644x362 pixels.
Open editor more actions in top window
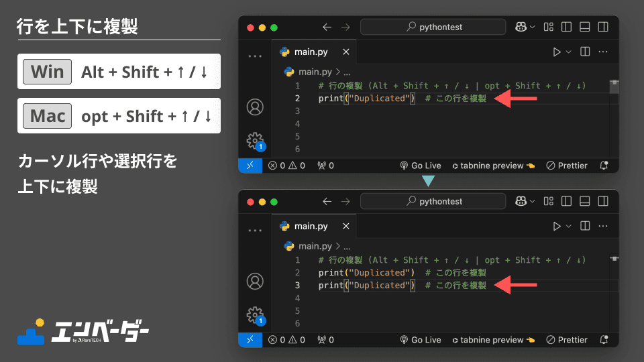[x=603, y=52]
